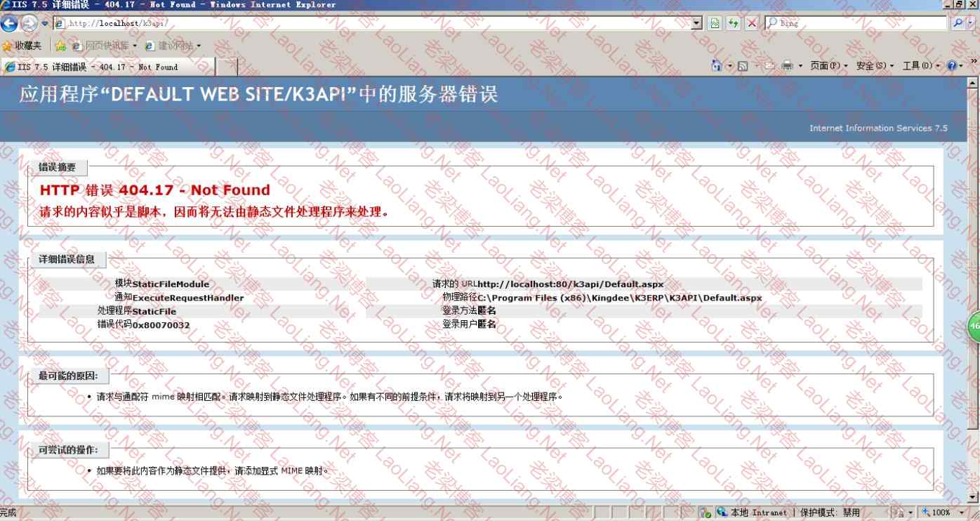Click the blue Help question mark icon

click(x=952, y=66)
